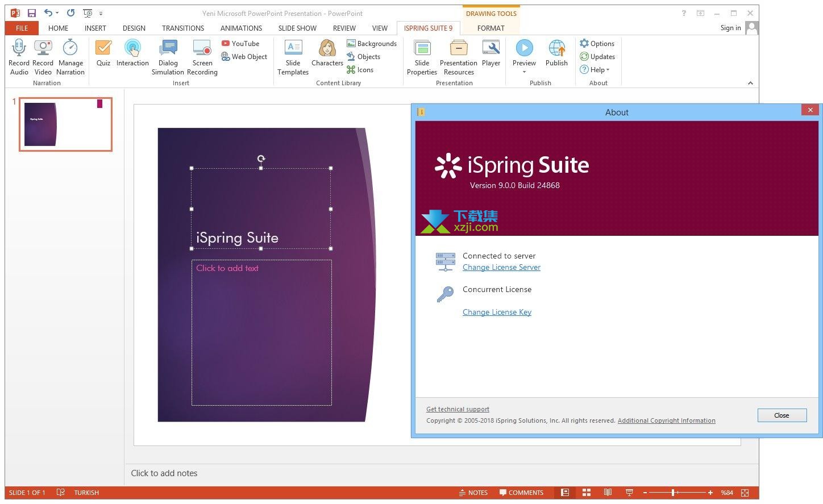
Task: Toggle the Notes pane
Action: point(473,493)
